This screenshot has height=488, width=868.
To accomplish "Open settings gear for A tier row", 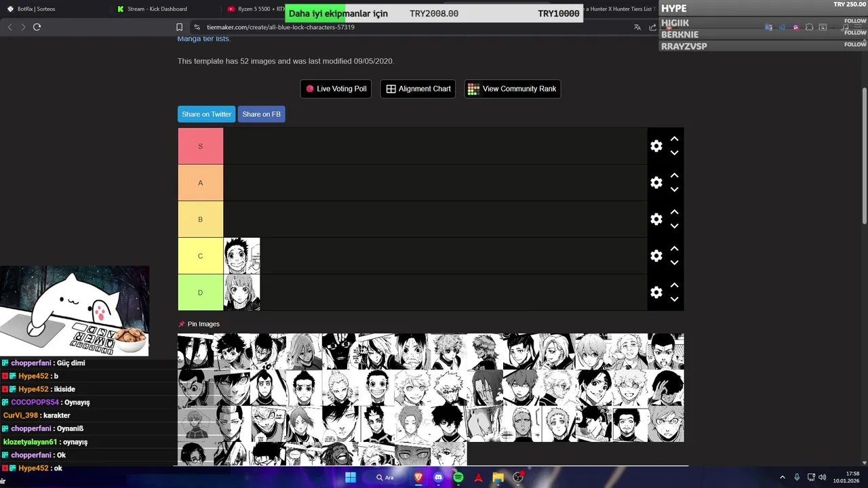I will (656, 182).
